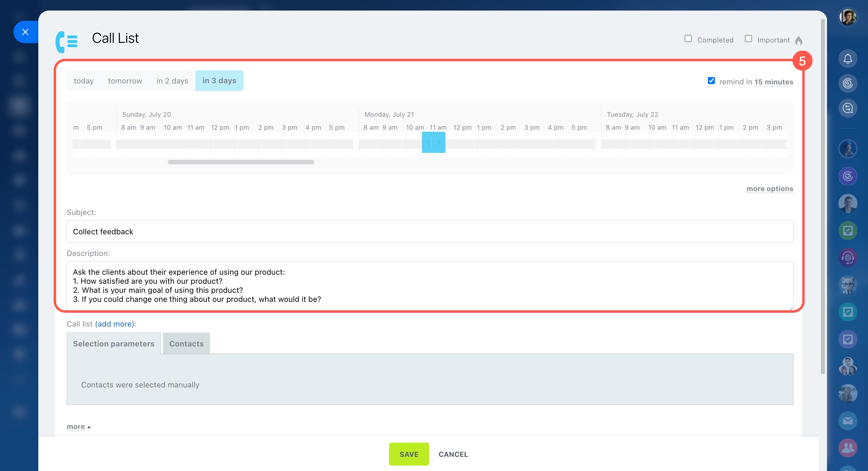
Task: Expand more options for scheduling
Action: click(770, 189)
